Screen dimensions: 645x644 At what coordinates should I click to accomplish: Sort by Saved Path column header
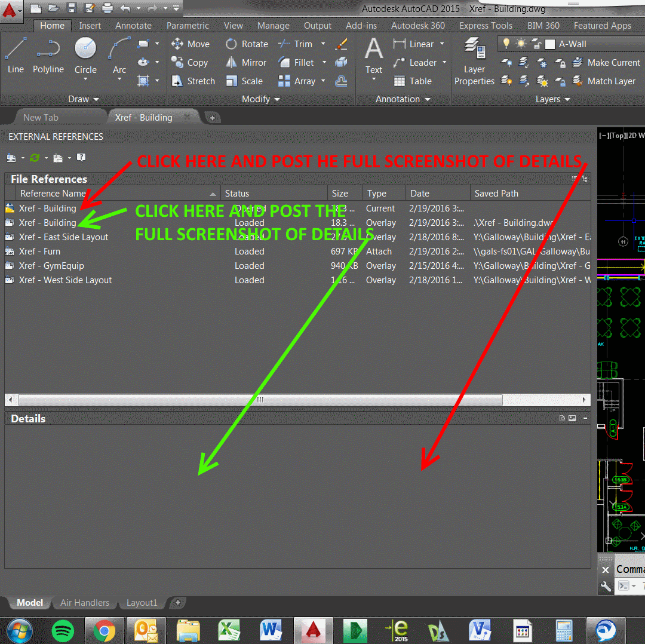[530, 194]
